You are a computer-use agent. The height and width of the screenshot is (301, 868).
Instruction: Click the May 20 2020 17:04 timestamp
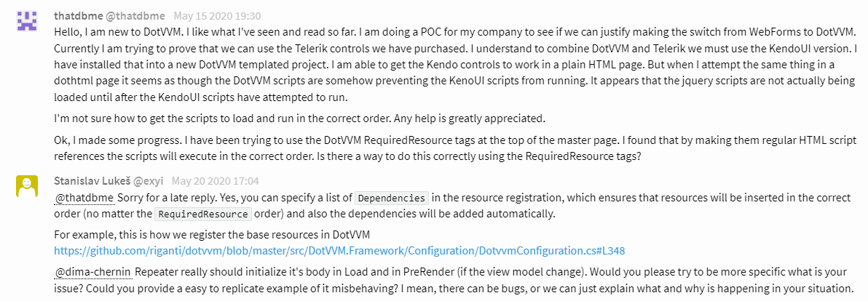[x=216, y=180]
